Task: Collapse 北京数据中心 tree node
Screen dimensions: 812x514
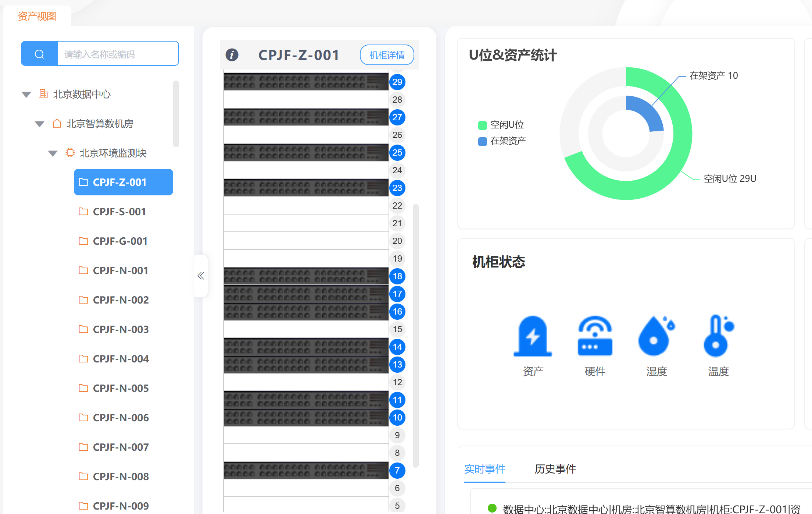Action: (26, 95)
